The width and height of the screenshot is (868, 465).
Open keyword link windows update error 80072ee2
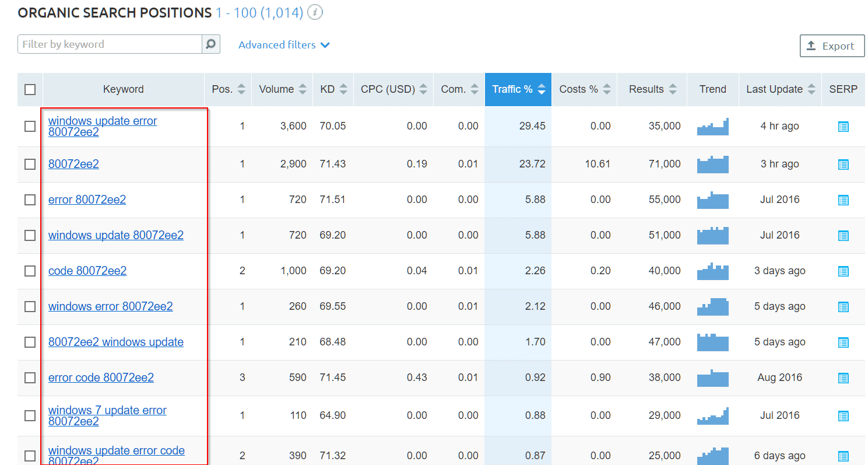click(x=103, y=127)
